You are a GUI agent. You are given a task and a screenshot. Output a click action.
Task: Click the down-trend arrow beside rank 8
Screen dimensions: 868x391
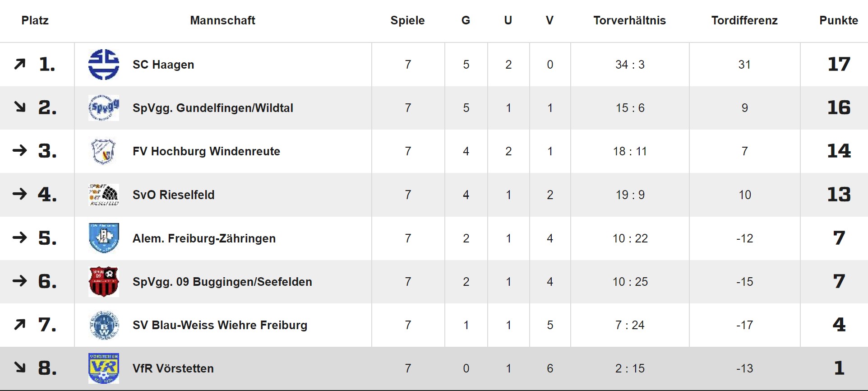19,368
